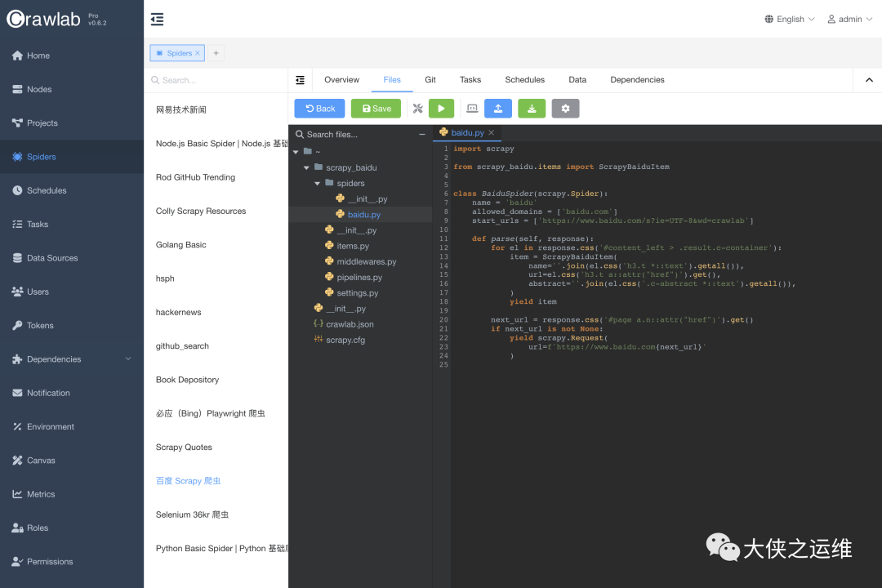
Task: Collapse file tree with minus icon
Action: [x=422, y=135]
